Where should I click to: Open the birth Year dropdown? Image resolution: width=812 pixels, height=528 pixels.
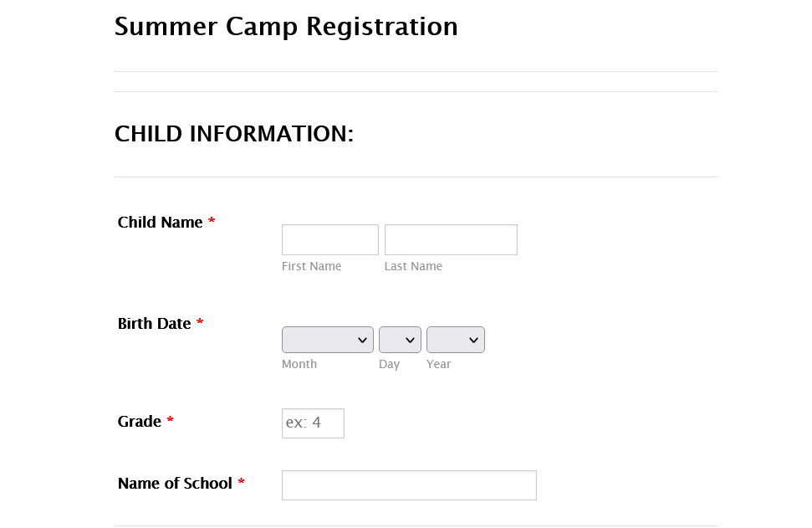pyautogui.click(x=455, y=340)
